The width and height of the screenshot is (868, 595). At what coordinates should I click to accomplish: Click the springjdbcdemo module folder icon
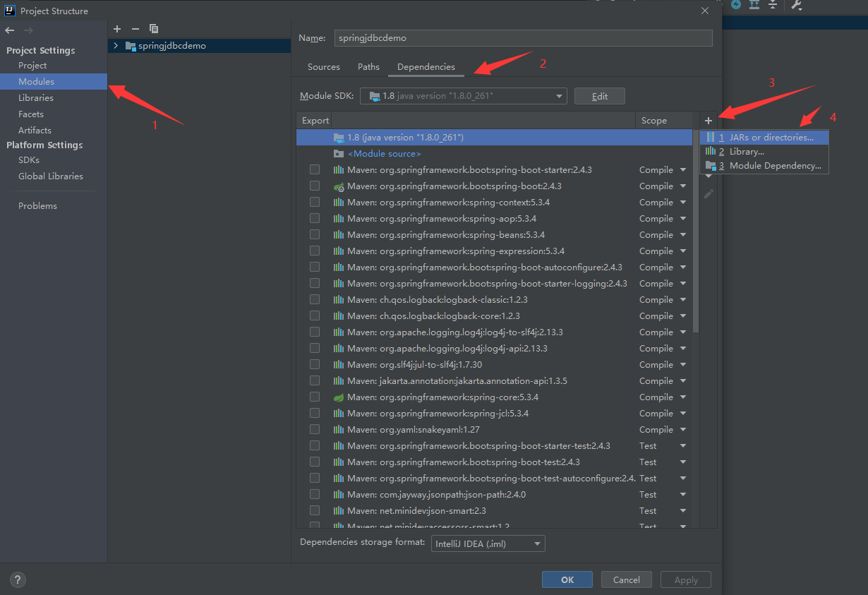coord(131,46)
